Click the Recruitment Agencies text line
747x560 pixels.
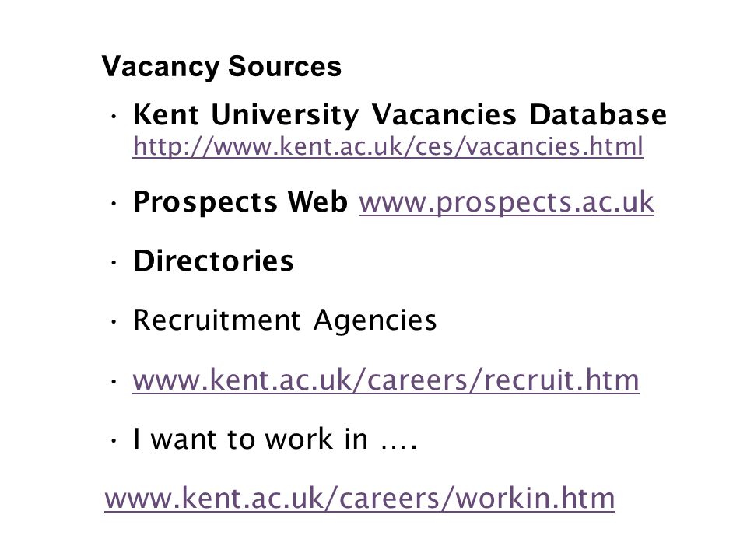(x=285, y=320)
